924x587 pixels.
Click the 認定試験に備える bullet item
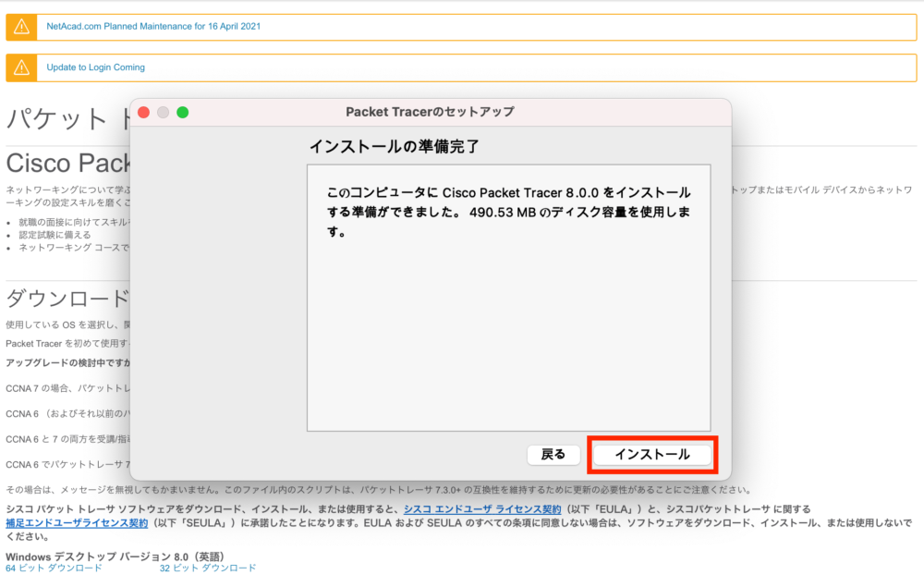pos(55,235)
